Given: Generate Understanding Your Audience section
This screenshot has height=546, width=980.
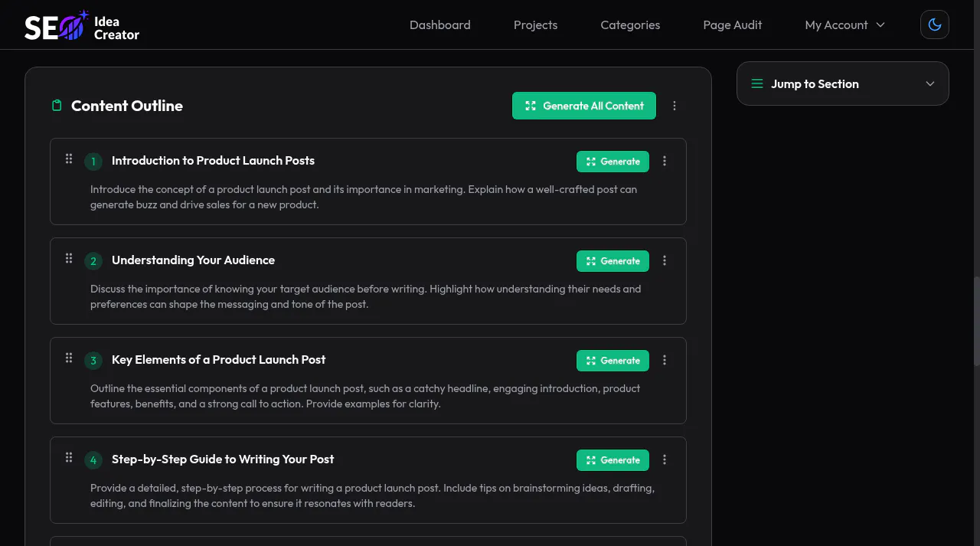Looking at the screenshot, I should click(612, 261).
